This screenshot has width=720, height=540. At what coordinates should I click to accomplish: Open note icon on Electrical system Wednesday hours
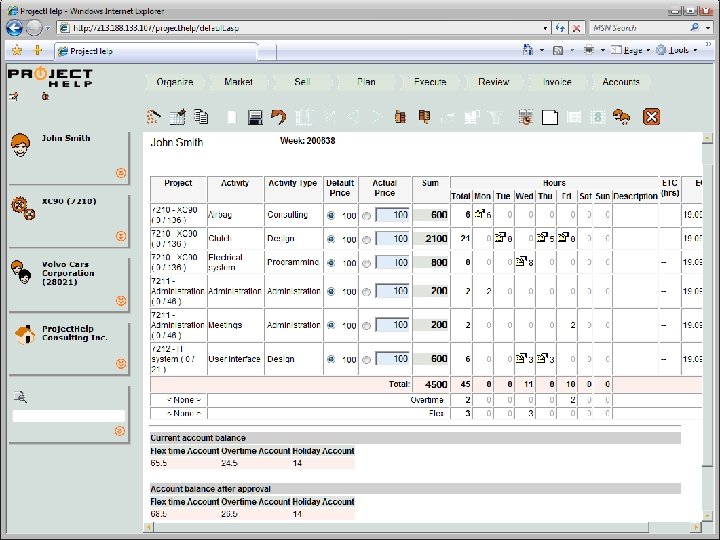(x=521, y=261)
